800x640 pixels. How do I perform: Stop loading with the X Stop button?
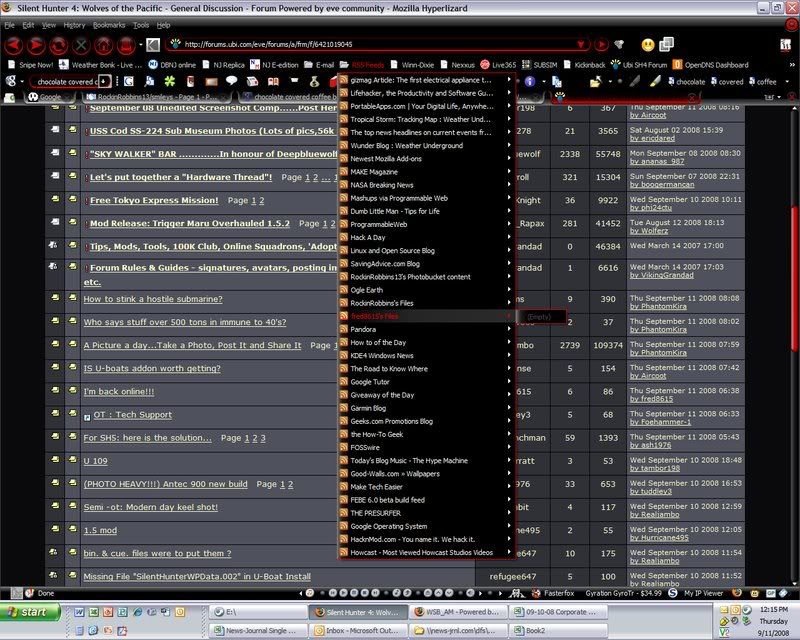[x=81, y=45]
